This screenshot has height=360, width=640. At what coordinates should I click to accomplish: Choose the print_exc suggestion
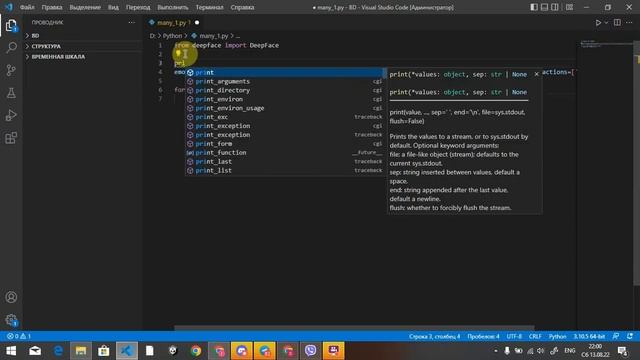(284, 117)
